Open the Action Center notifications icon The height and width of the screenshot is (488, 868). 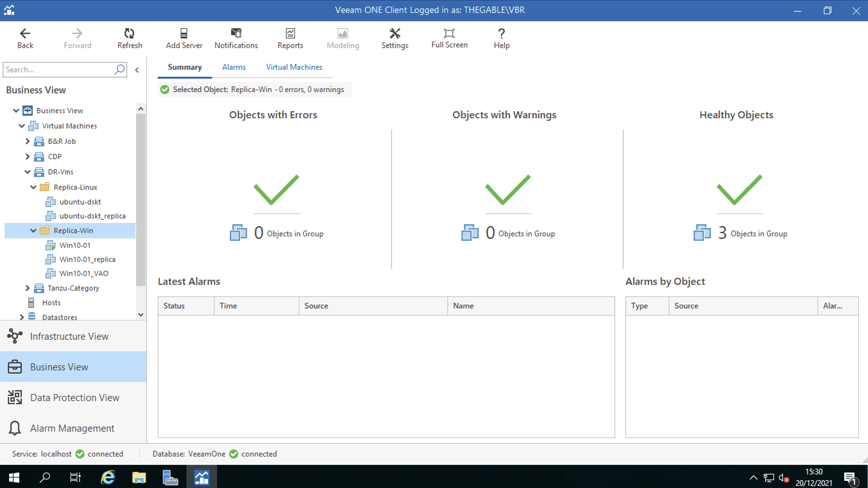(x=850, y=478)
